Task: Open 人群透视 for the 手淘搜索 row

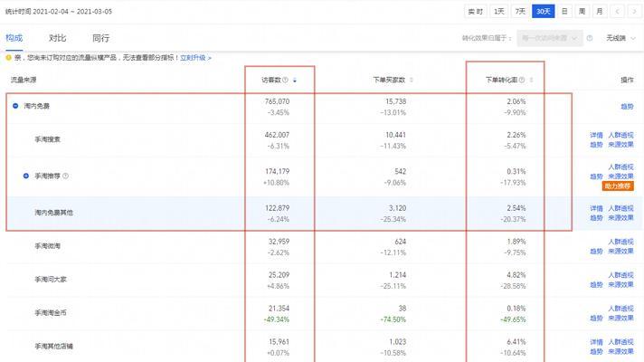Action: click(620, 135)
